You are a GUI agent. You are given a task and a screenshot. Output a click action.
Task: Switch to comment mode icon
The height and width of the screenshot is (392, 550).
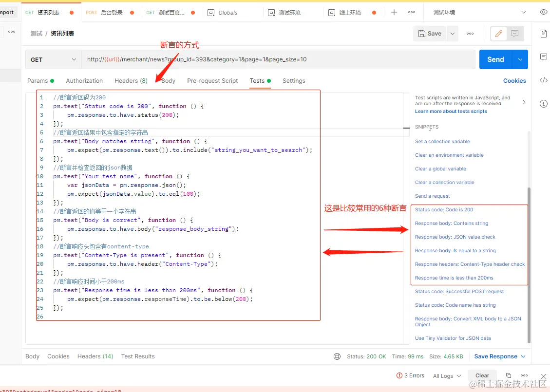point(515,34)
